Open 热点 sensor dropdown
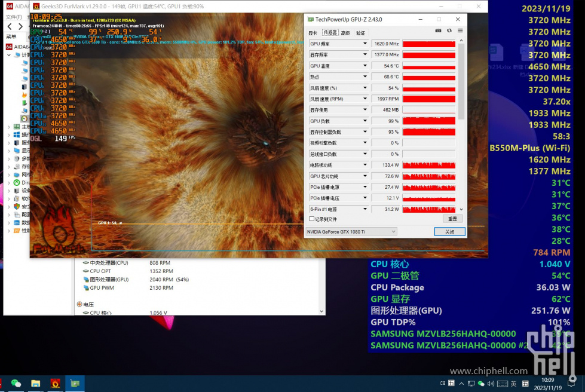 pos(365,76)
